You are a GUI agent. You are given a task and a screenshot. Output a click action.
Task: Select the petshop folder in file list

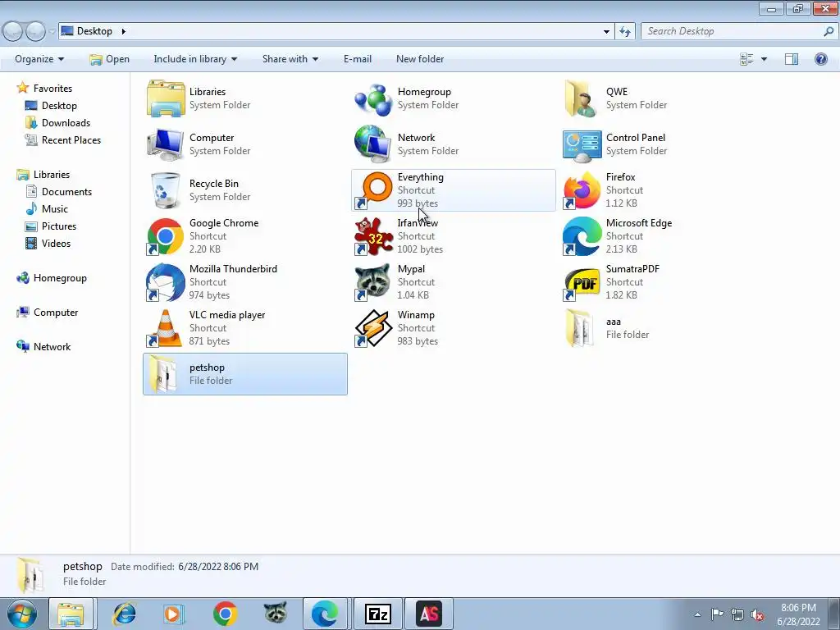tap(244, 374)
